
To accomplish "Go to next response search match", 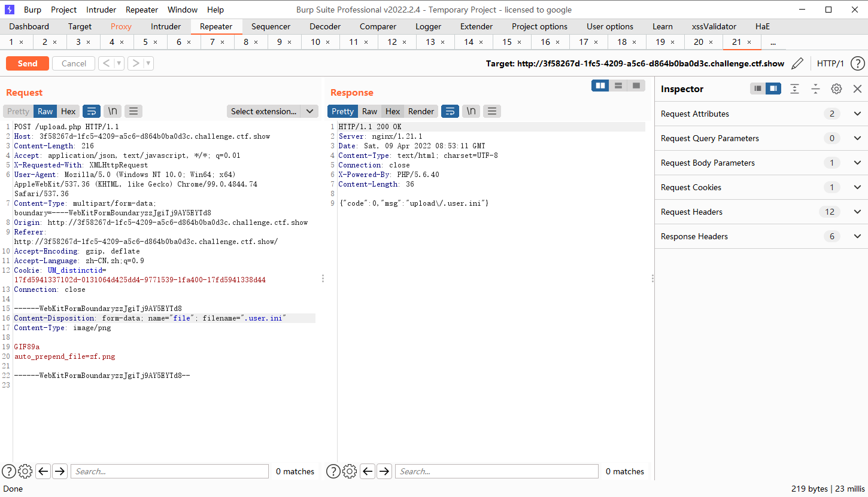I will (384, 471).
